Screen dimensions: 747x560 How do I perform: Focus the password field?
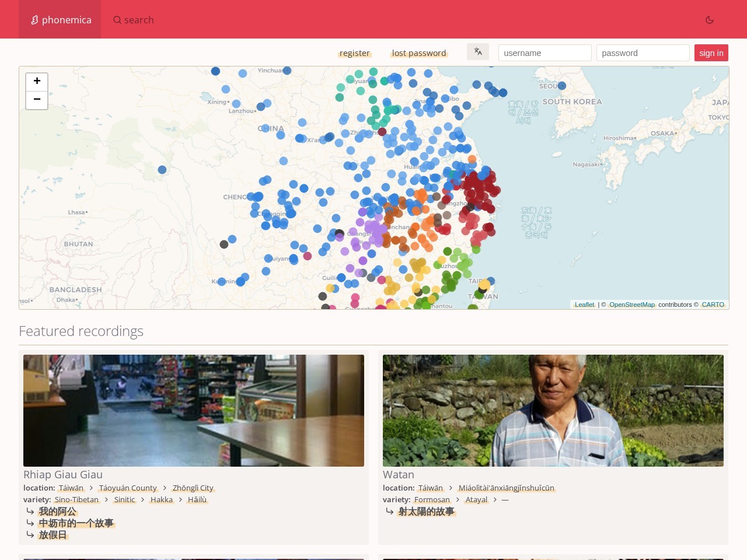click(643, 53)
